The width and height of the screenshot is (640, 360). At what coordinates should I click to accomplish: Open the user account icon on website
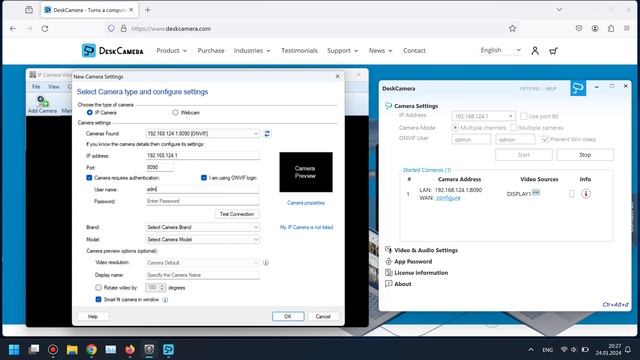[535, 51]
